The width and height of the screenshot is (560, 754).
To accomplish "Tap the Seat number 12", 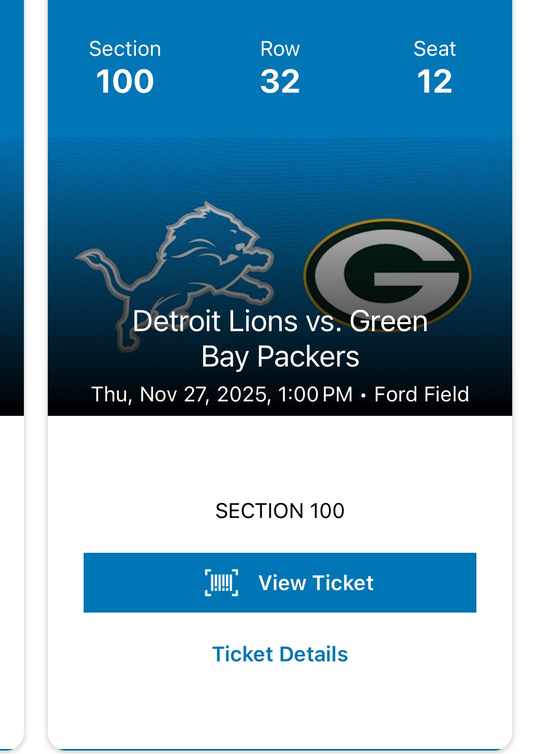I will point(435,81).
